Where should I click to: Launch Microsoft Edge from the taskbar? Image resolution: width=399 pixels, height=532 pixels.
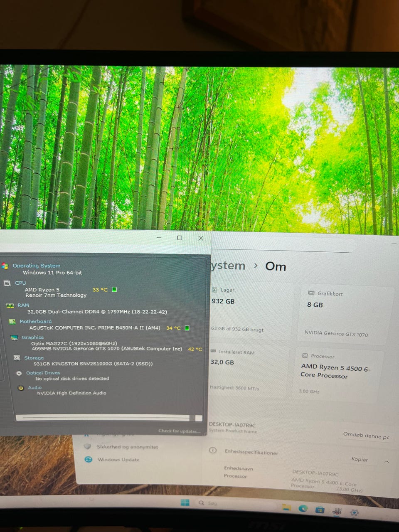click(x=303, y=508)
